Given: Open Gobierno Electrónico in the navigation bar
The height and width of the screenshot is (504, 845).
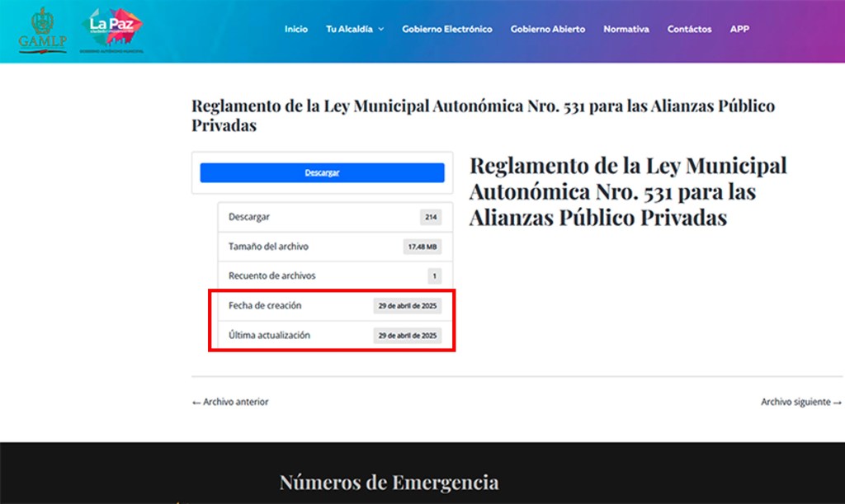Looking at the screenshot, I should click(x=446, y=29).
